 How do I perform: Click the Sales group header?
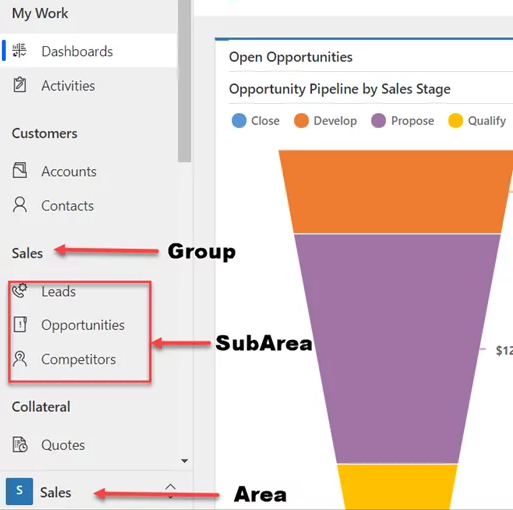pyautogui.click(x=27, y=253)
